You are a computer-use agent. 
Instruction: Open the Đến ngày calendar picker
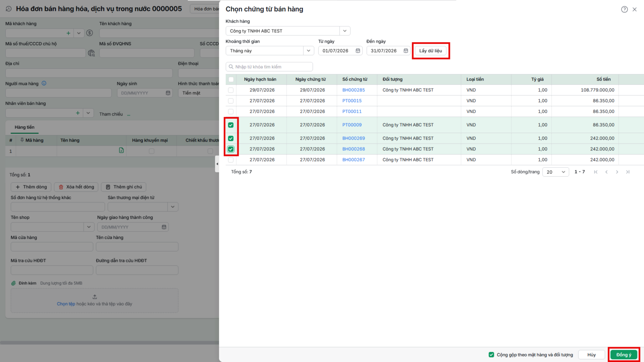(x=406, y=51)
